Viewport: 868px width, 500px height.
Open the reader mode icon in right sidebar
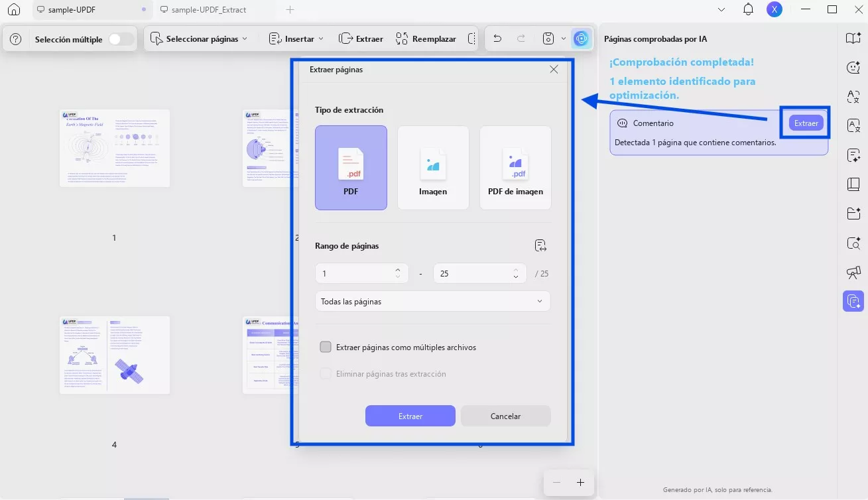click(x=853, y=38)
